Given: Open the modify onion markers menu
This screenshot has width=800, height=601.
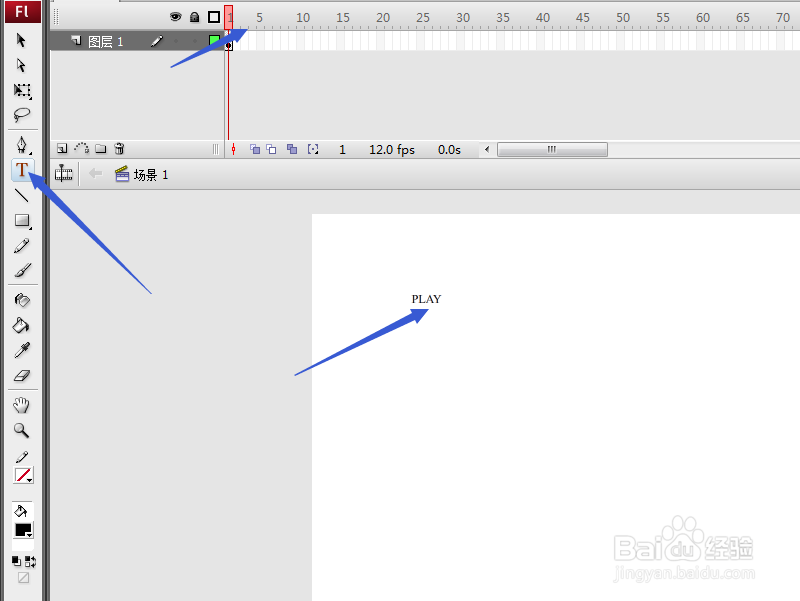Looking at the screenshot, I should click(312, 148).
